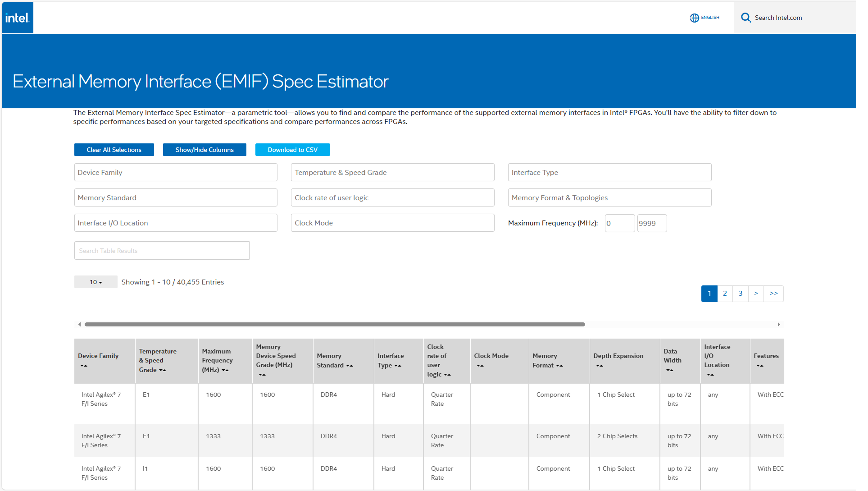
Task: Jump to last page with >> button
Action: (x=774, y=293)
